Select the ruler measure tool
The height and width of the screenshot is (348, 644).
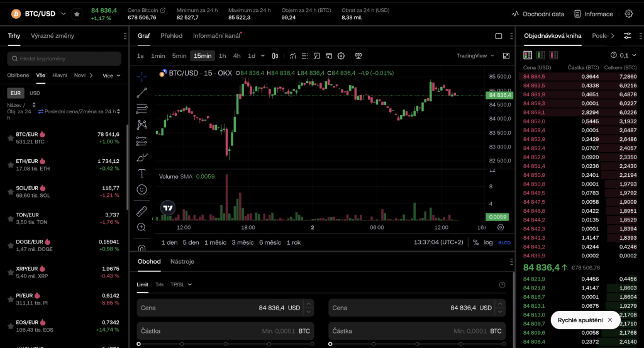[142, 211]
